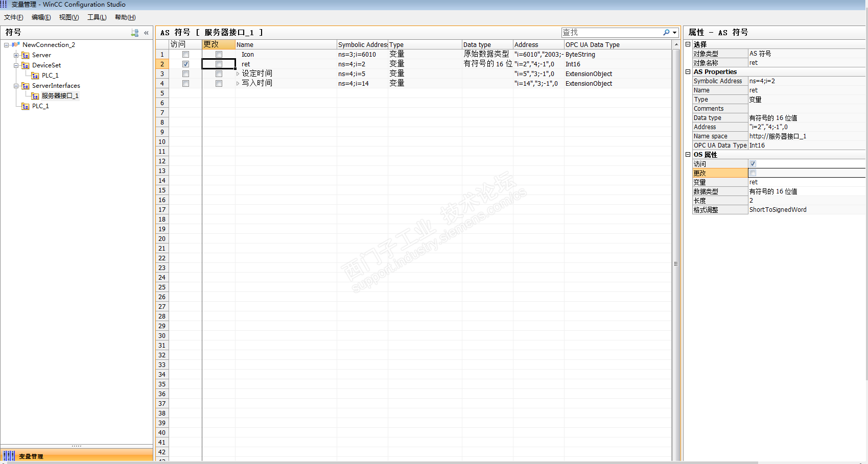Collapse the NewConnection_2 tree node
The height and width of the screenshot is (464, 868).
(x=6, y=45)
